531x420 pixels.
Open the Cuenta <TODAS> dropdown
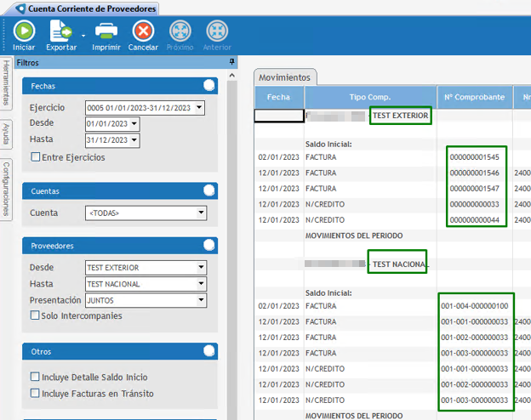tap(201, 213)
